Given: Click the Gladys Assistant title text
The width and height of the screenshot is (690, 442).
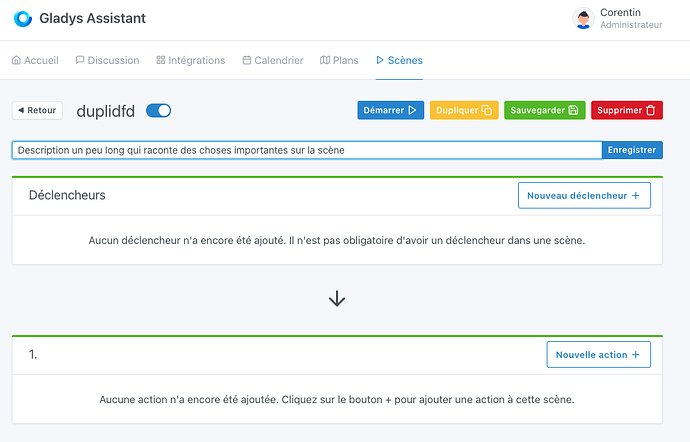Looking at the screenshot, I should click(x=92, y=18).
